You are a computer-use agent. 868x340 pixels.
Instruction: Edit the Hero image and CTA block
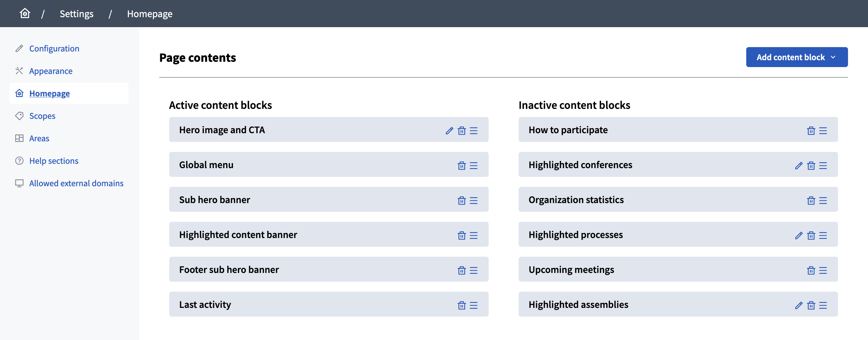tap(449, 131)
